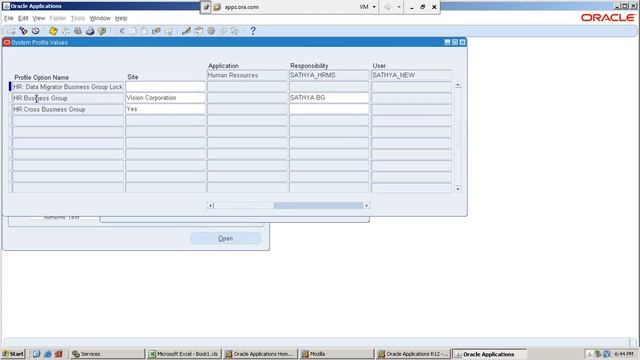Viewport: 640px width, 360px height.
Task: Click the Windows Start button
Action: 13,354
